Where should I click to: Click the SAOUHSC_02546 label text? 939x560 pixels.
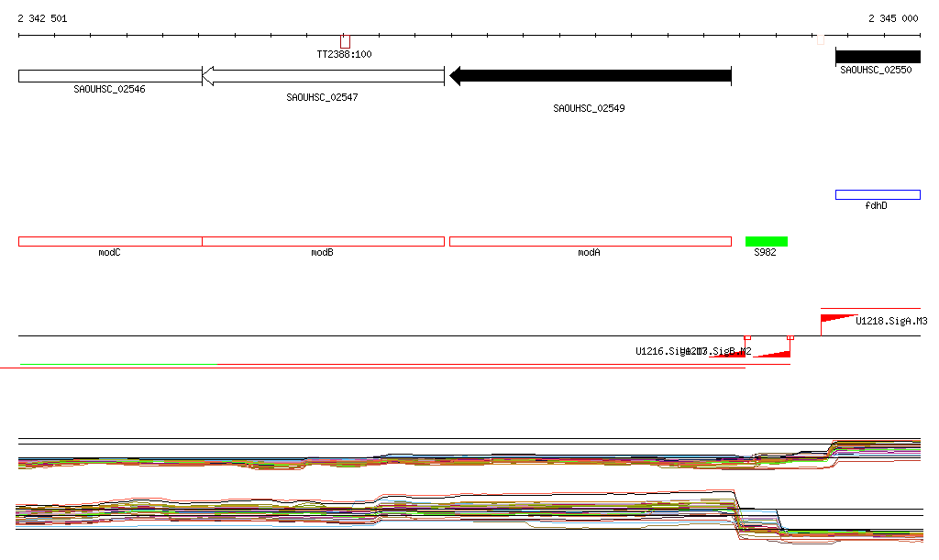[x=110, y=89]
